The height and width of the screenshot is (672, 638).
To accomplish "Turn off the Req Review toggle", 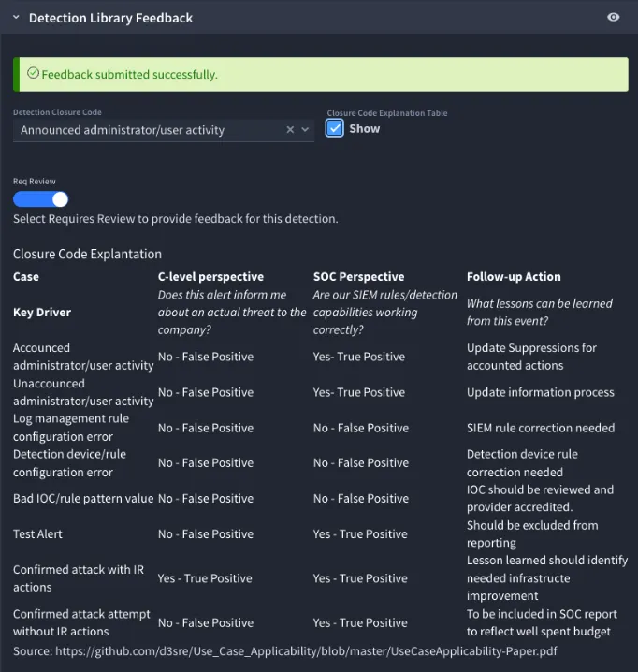I will coord(41,199).
